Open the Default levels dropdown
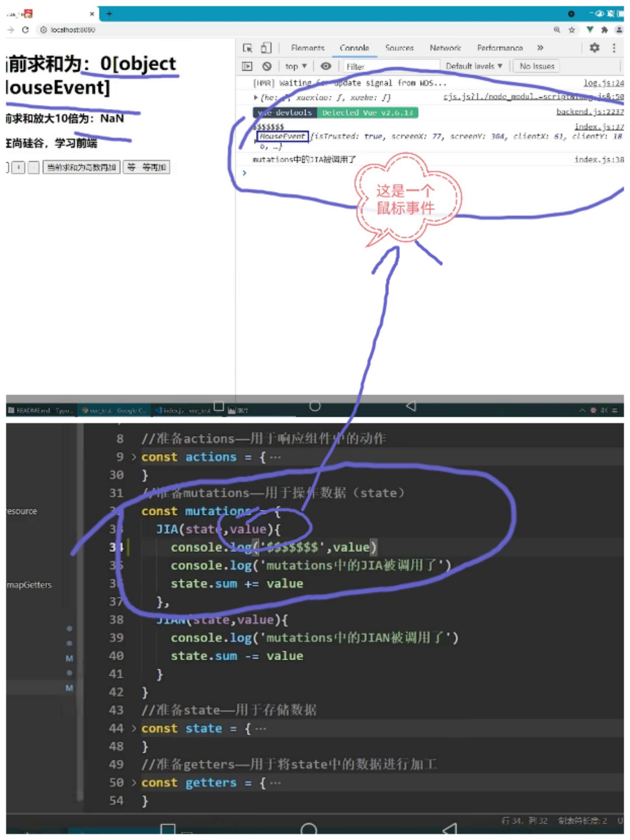Viewport: 630px width, 840px height. click(x=474, y=66)
